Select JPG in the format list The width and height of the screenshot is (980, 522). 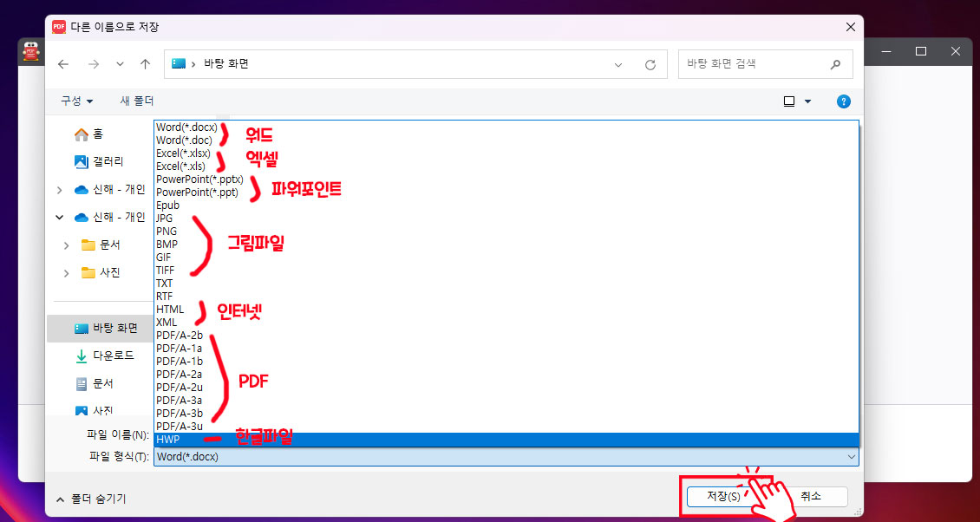[x=506, y=219]
